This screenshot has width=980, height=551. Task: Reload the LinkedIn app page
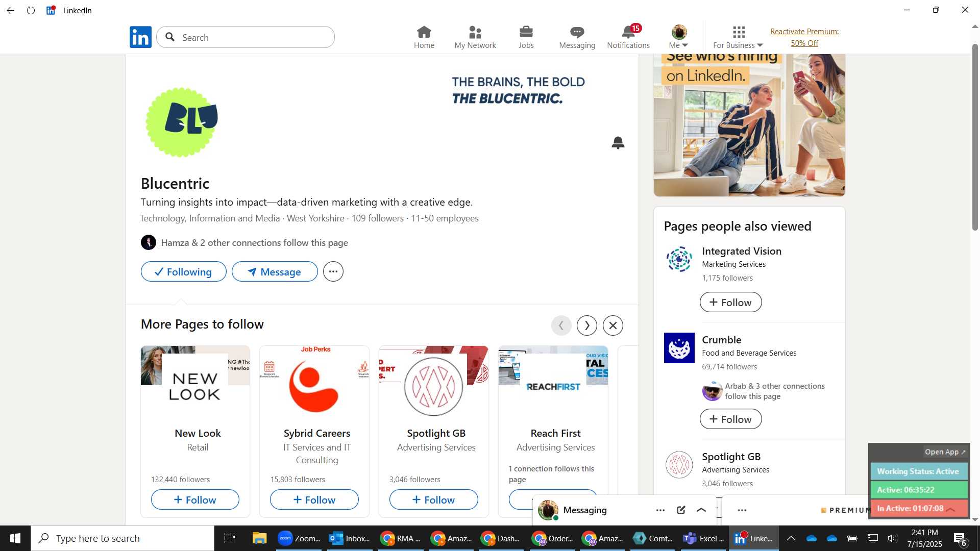(x=31, y=10)
